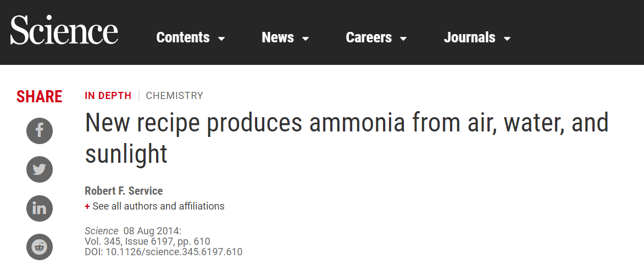Expand the News dropdown arrow

pyautogui.click(x=305, y=38)
